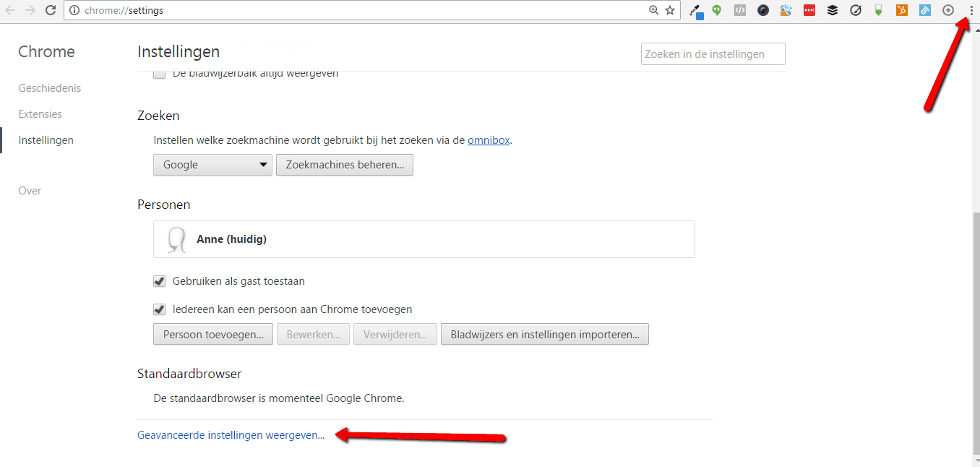Open the blue RSS feed extension
This screenshot has height=467, width=980.
point(925,10)
